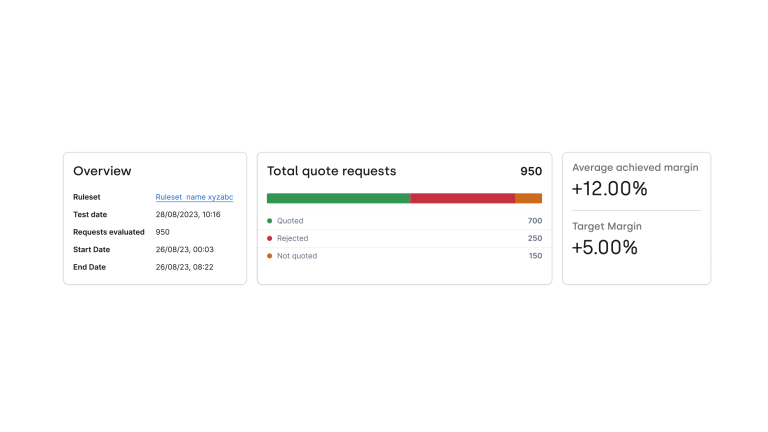Click the Test date value 28/08/2023, 10:16
This screenshot has height=432, width=768.
[x=188, y=215]
